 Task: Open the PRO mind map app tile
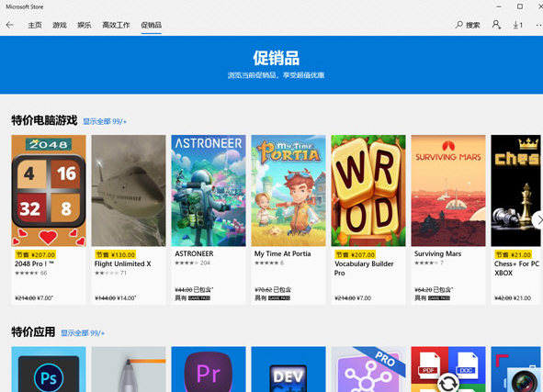[368, 369]
